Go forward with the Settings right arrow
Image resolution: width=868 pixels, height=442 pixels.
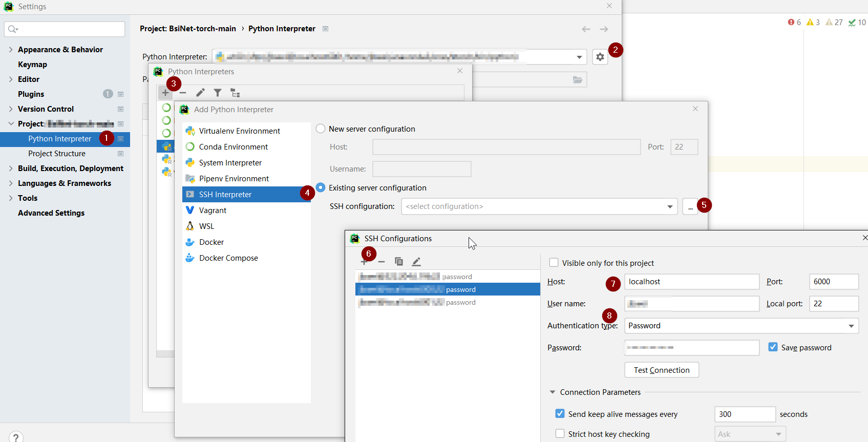tap(604, 29)
